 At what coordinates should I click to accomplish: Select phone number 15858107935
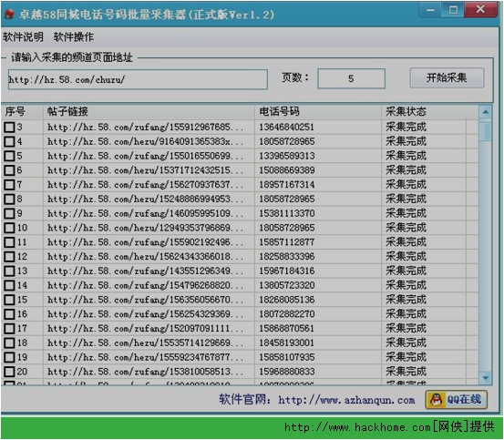coord(287,357)
